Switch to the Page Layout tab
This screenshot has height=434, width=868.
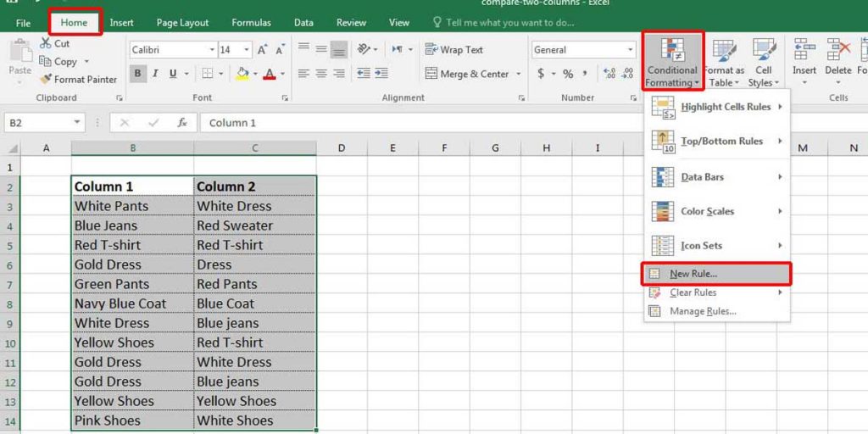(183, 23)
